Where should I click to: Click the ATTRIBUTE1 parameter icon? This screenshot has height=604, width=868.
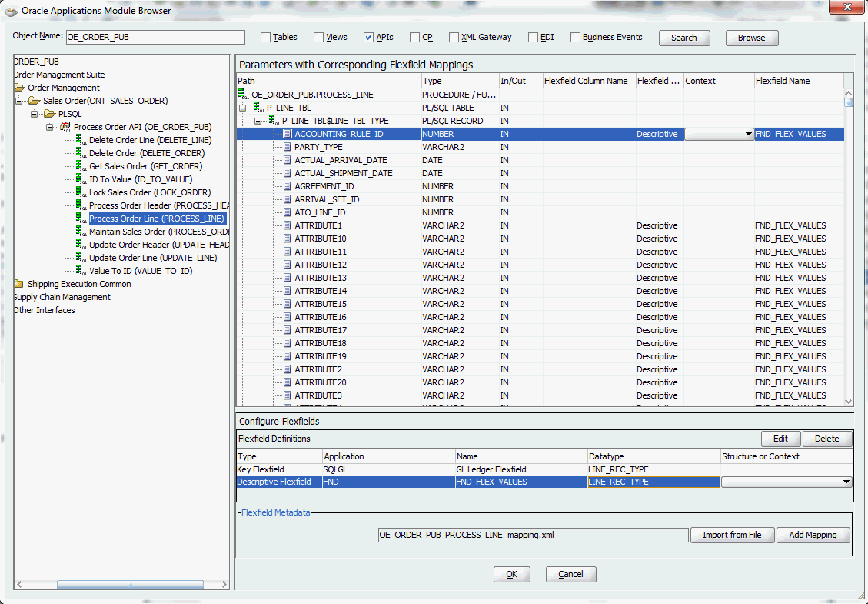tap(288, 225)
